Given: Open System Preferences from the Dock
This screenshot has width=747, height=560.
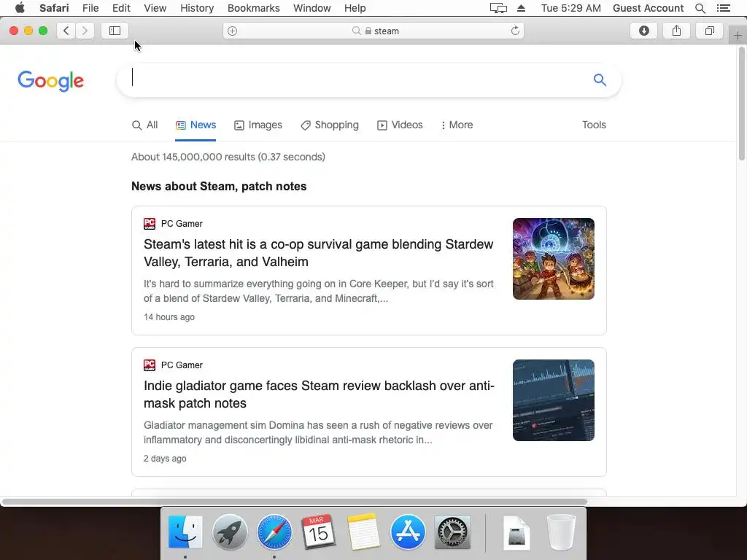Looking at the screenshot, I should (452, 532).
